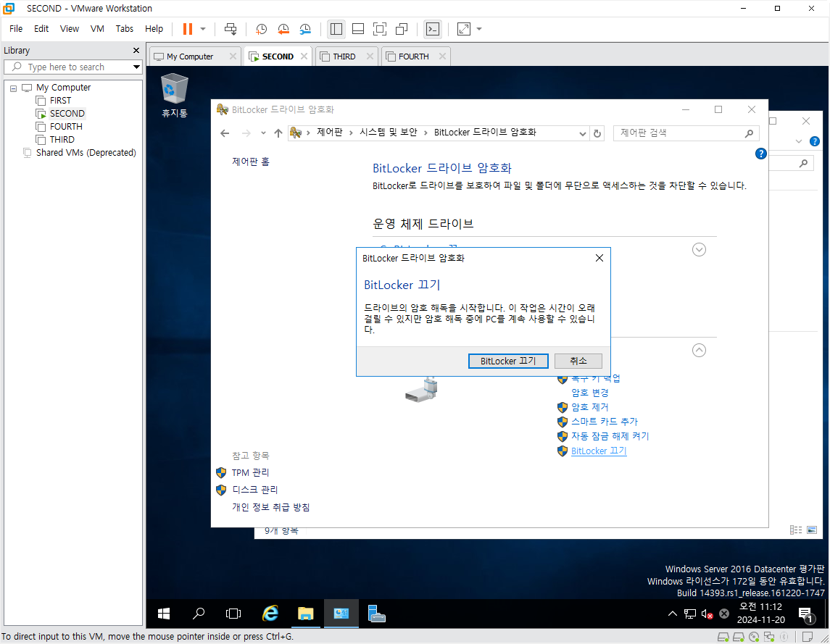Open the library search dropdown arrow
Image resolution: width=830 pixels, height=644 pixels.
(x=136, y=67)
